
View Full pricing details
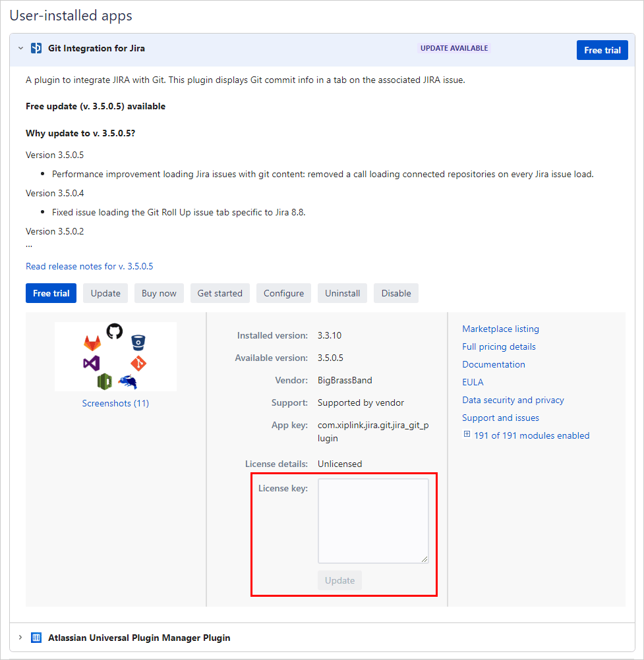click(x=498, y=346)
